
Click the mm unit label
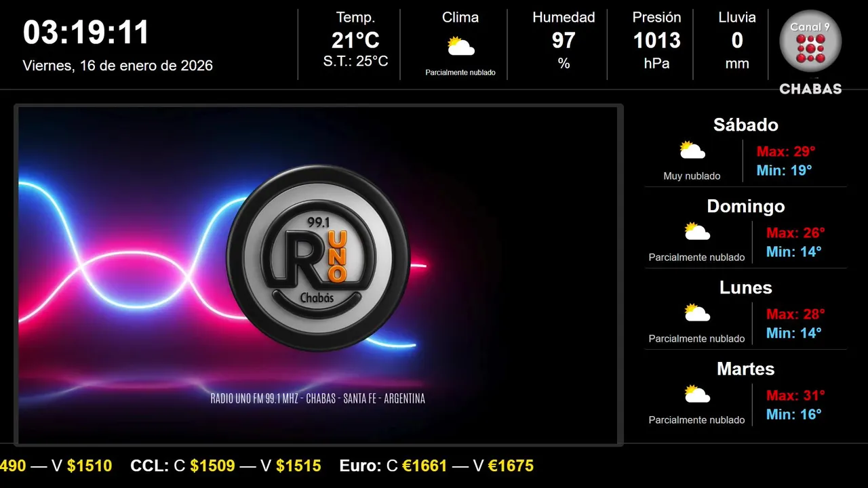[737, 64]
